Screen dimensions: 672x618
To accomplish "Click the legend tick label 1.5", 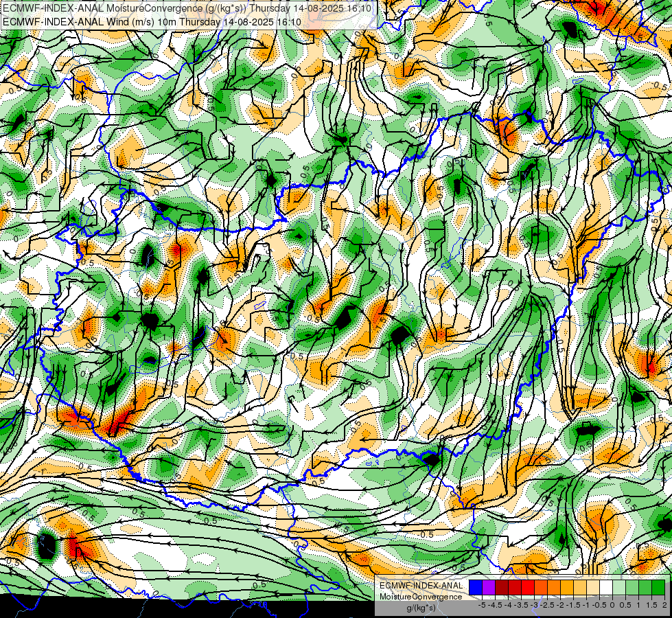I will (x=652, y=605).
